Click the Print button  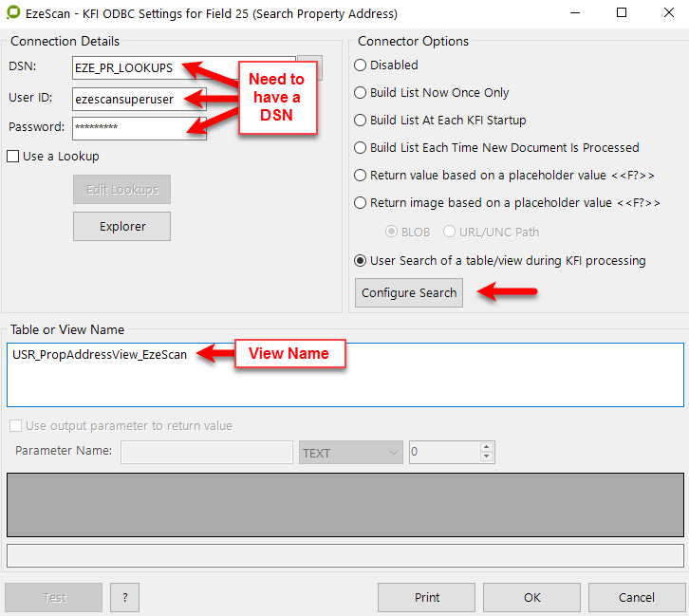(427, 597)
